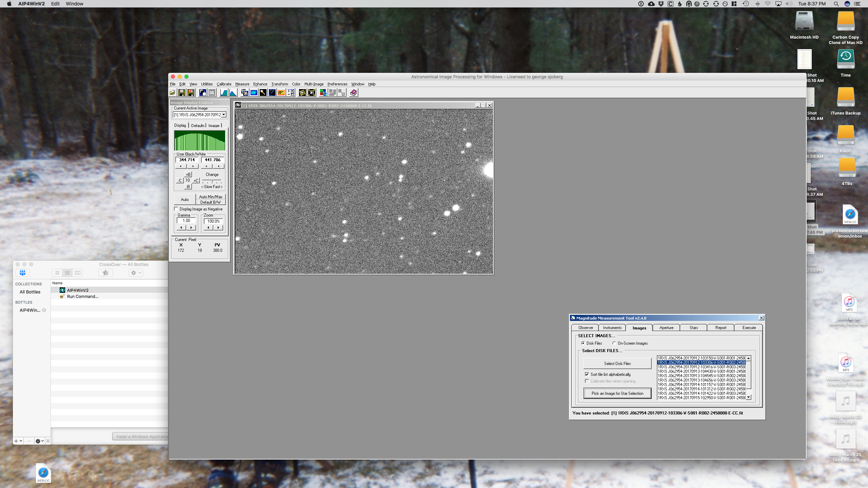This screenshot has height=488, width=868.
Task: Click the pixel math operations icon
Action: pyautogui.click(x=291, y=93)
